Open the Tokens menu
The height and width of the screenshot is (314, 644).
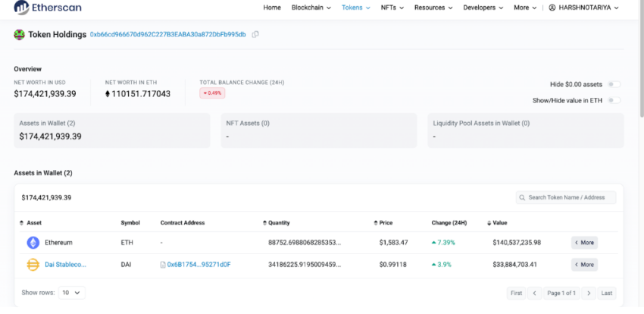pyautogui.click(x=356, y=8)
